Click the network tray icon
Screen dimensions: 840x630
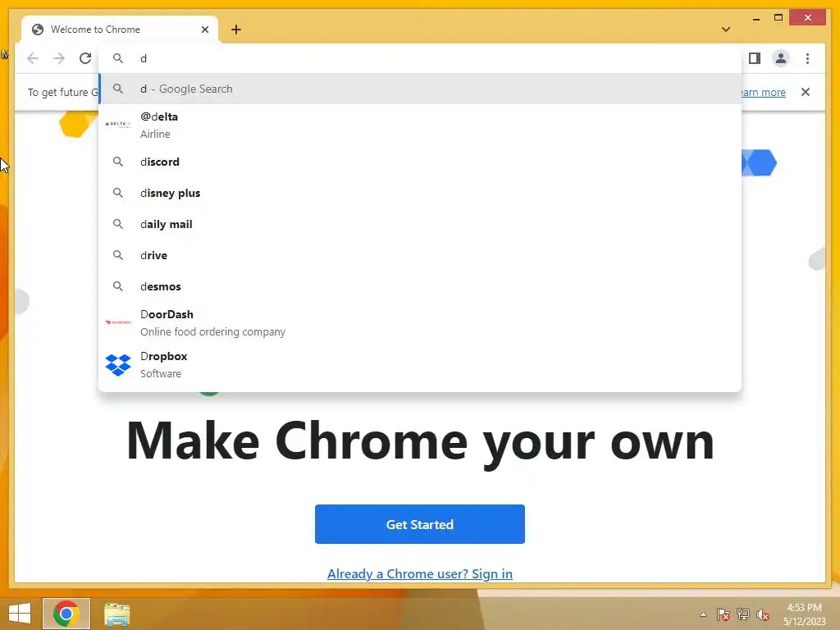(x=743, y=614)
